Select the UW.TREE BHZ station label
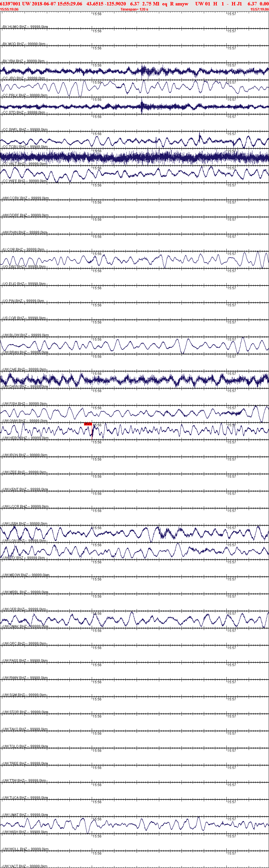 [x=25, y=763]
